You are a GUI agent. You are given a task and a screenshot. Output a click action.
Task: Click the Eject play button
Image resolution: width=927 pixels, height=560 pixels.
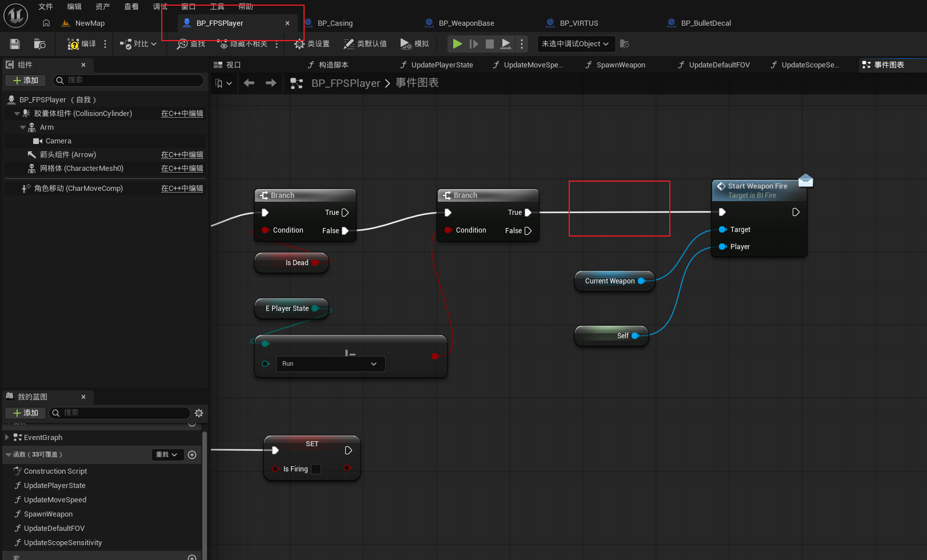(x=506, y=44)
